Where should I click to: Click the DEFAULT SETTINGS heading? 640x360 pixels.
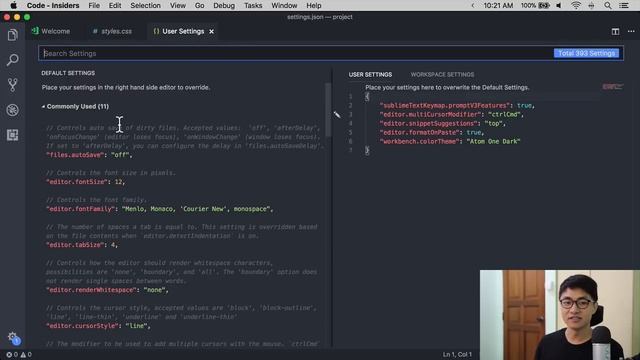pyautogui.click(x=68, y=73)
